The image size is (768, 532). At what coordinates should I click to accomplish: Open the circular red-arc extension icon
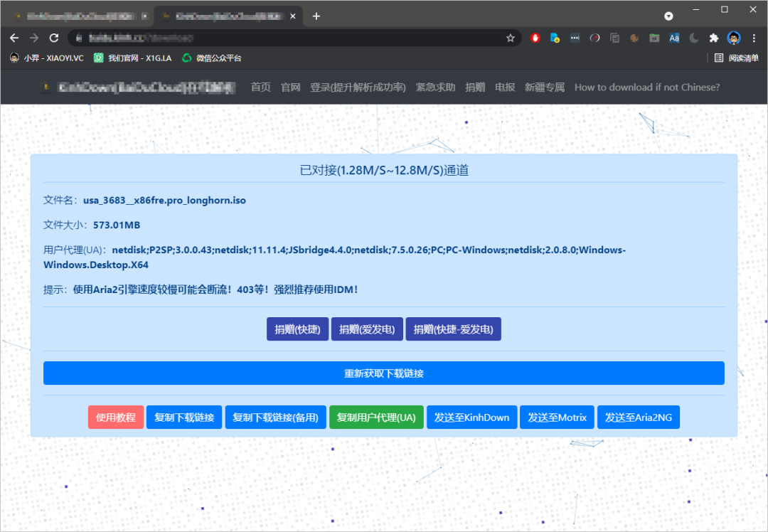(x=594, y=38)
